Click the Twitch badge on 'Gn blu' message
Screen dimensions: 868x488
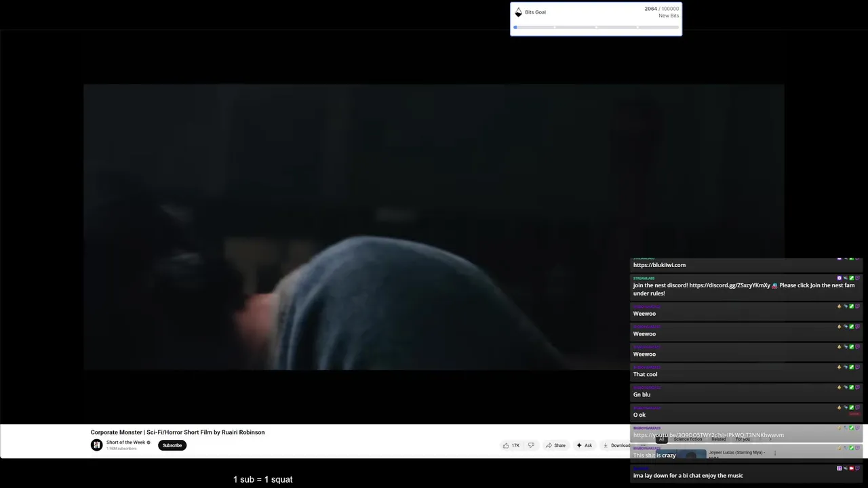(858, 387)
